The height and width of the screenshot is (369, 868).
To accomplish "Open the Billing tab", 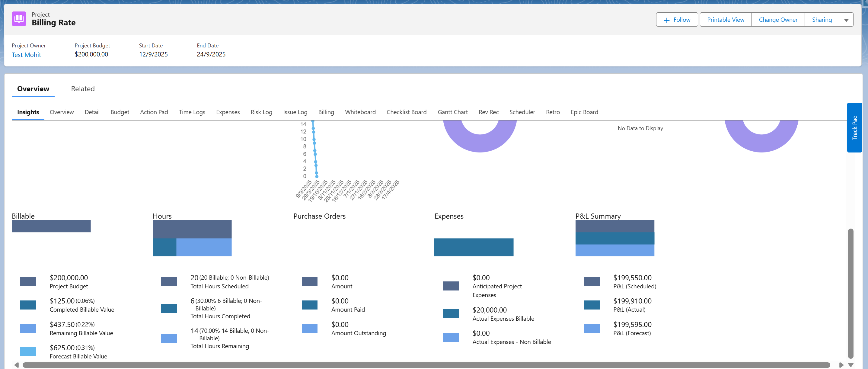I will [326, 112].
